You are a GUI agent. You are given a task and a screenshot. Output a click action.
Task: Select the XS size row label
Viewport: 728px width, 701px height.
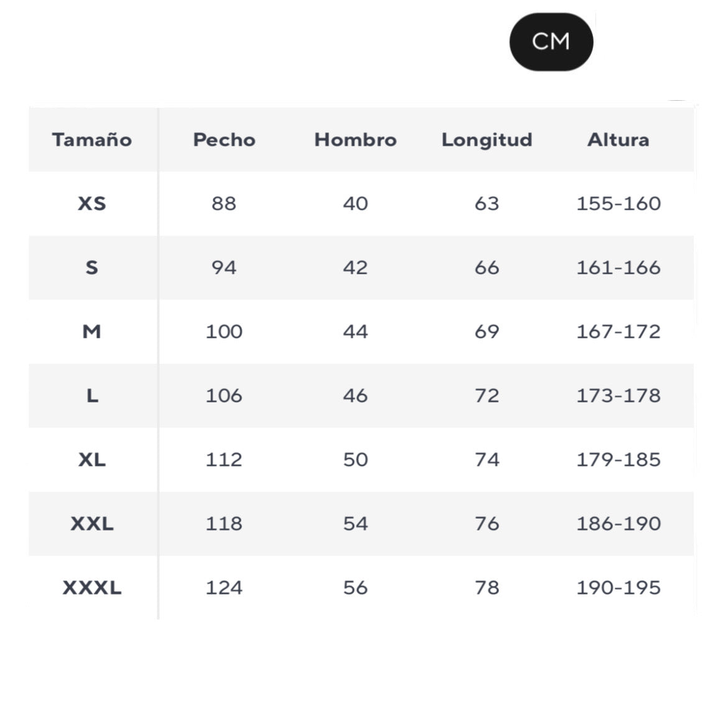(92, 203)
